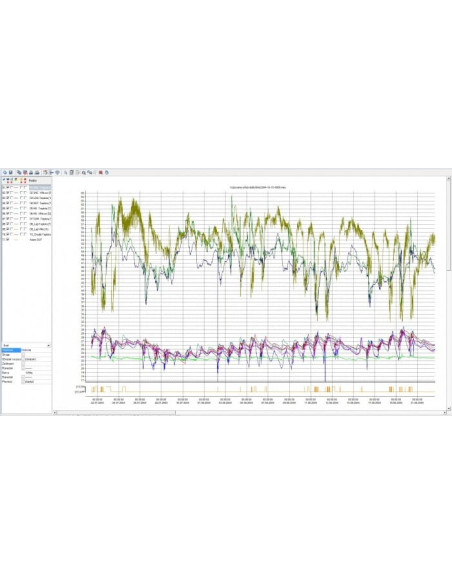This screenshot has width=452, height=584.
Task: Click the small button in last property row
Action: 23,382
